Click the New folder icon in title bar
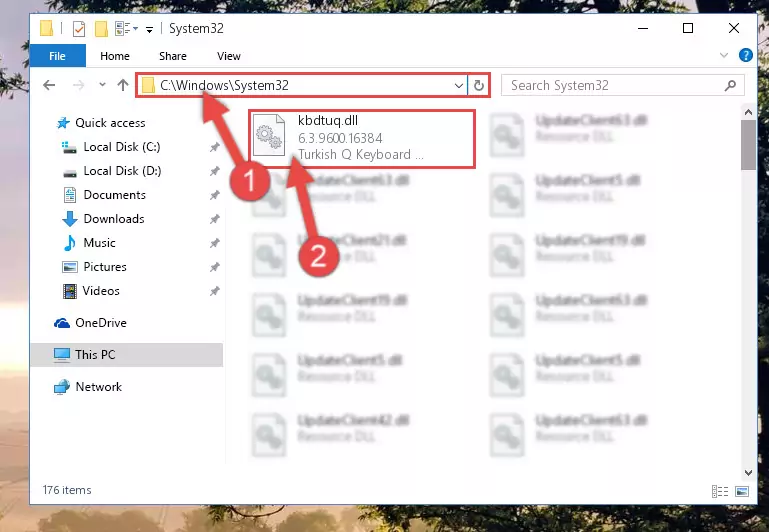This screenshot has height=532, width=769. pyautogui.click(x=101, y=29)
